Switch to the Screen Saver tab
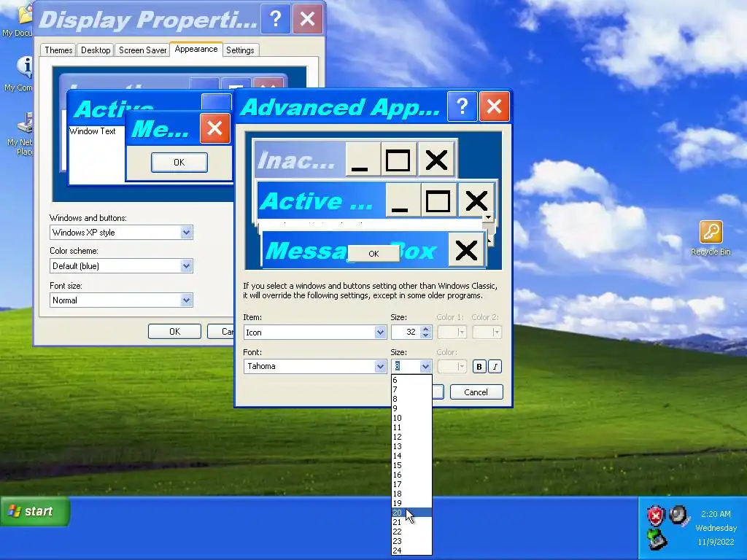This screenshot has height=560, width=747. tap(142, 50)
